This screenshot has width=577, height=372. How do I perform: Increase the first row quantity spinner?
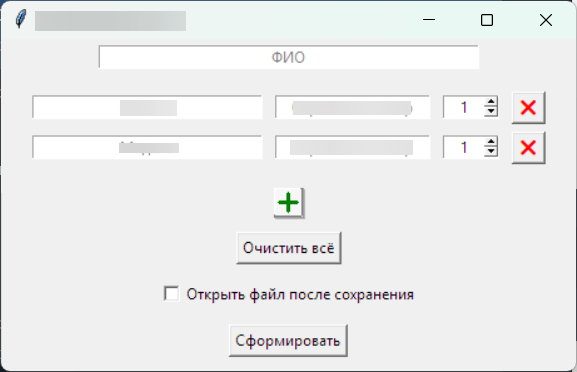coord(491,102)
